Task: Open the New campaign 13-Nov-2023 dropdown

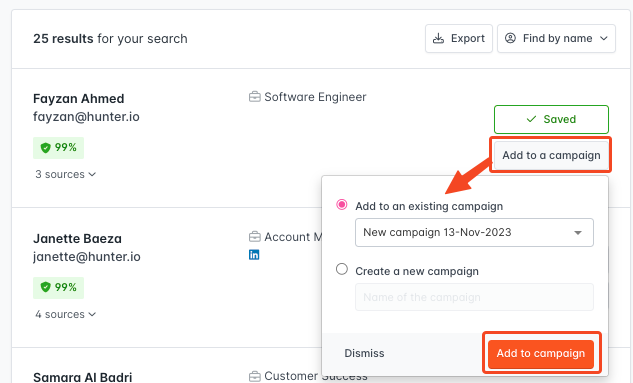Action: (474, 232)
